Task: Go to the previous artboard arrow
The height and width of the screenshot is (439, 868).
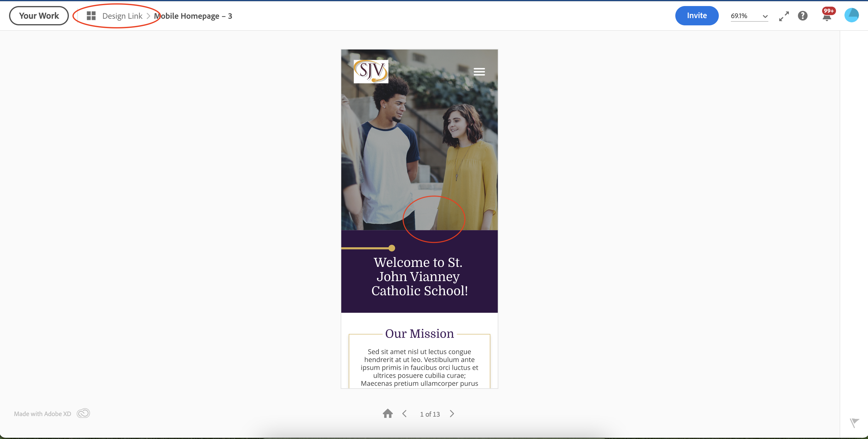Action: 404,414
